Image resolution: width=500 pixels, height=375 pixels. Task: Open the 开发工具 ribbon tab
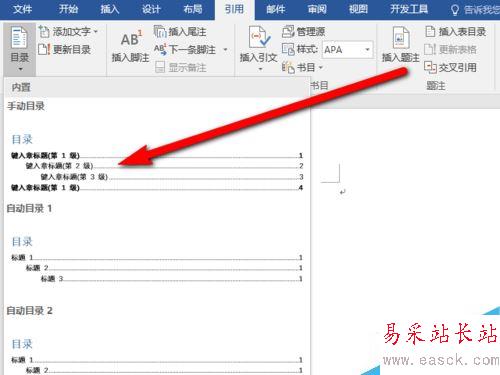(x=409, y=9)
